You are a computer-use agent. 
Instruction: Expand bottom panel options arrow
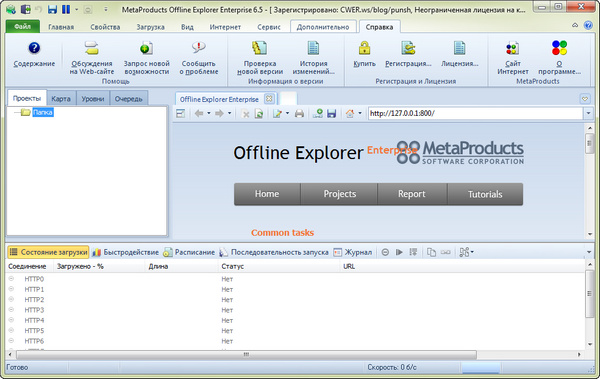tap(589, 252)
